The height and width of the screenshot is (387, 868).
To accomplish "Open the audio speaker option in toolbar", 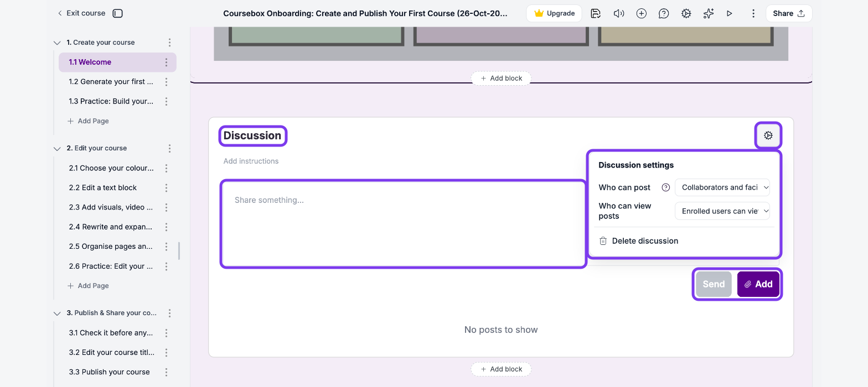I will point(619,13).
